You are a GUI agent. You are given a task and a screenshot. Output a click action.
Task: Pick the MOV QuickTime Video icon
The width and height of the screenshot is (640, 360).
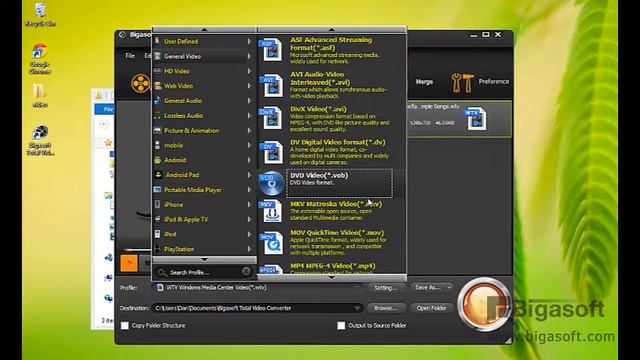point(271,242)
